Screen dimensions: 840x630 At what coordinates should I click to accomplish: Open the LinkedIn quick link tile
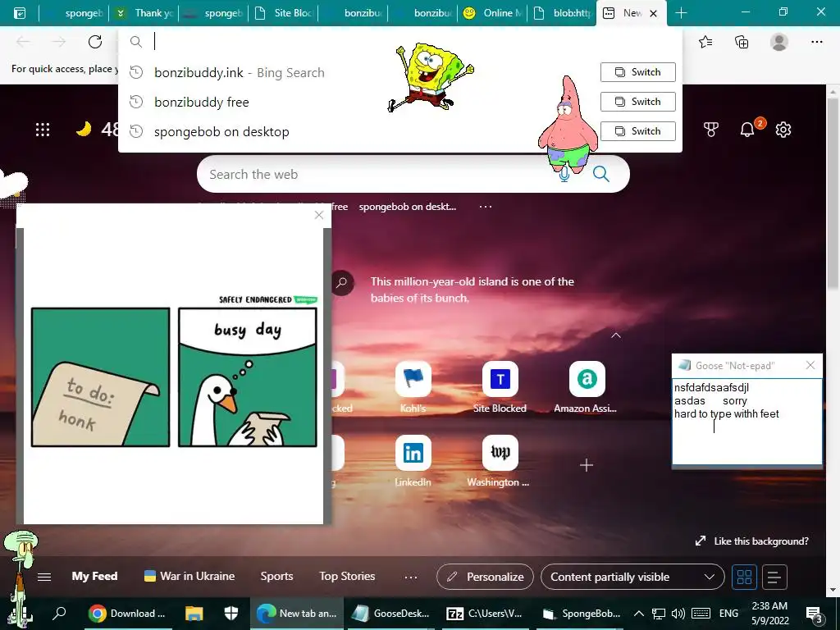coord(413,461)
